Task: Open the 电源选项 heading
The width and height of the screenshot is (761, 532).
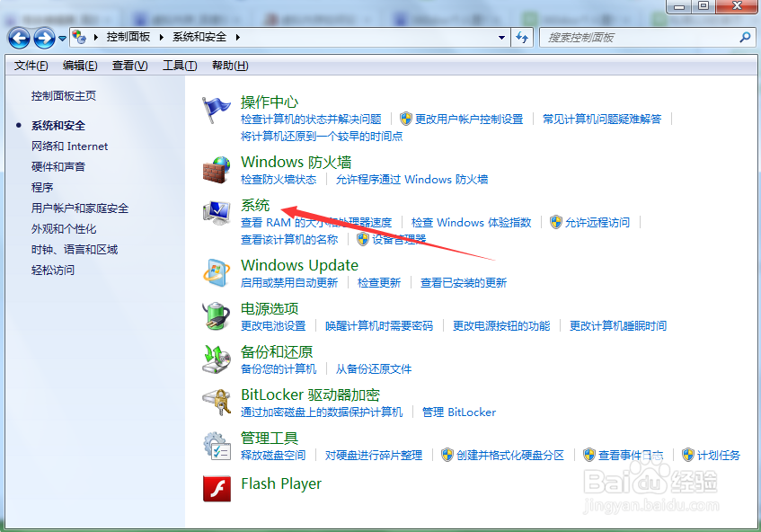Action: tap(270, 309)
